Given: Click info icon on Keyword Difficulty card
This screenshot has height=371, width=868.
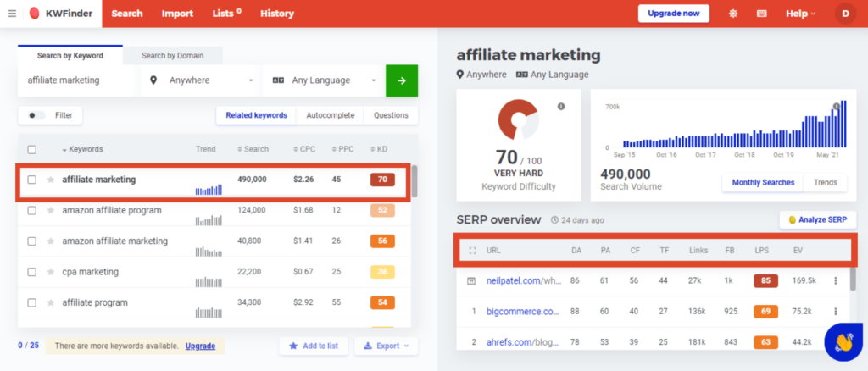Looking at the screenshot, I should tap(561, 106).
